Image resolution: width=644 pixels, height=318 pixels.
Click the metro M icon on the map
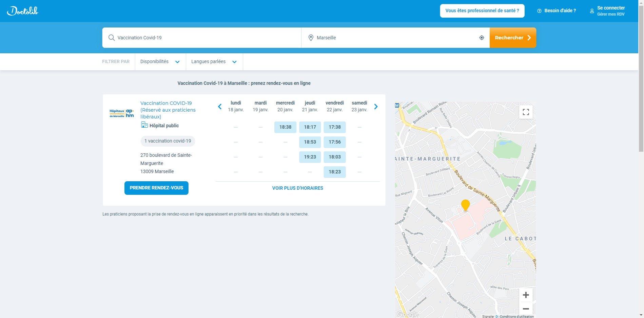(397, 106)
